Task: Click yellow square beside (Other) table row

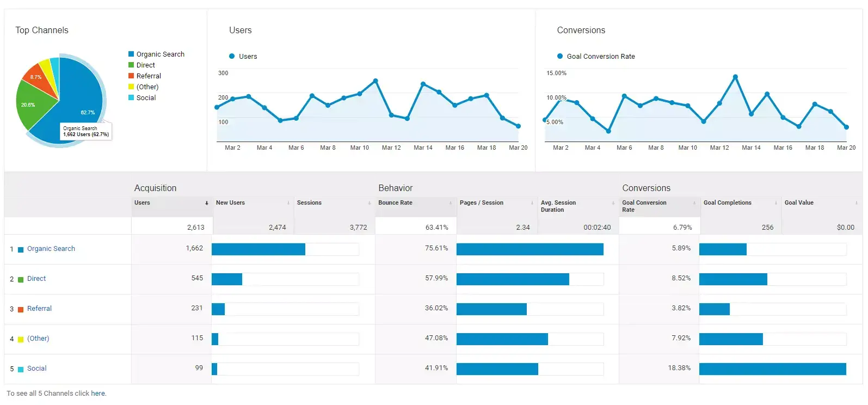Action: click(x=21, y=340)
